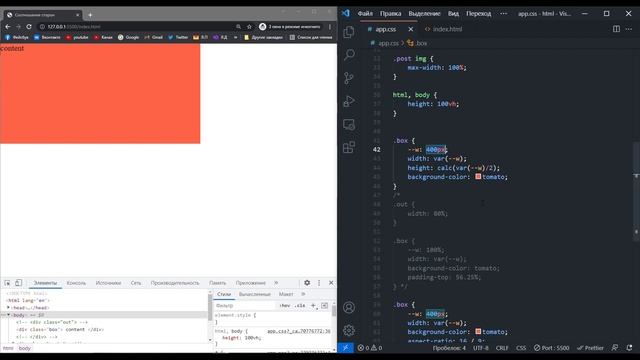
Task: Open DevTools customize menu
Action: coord(319,283)
